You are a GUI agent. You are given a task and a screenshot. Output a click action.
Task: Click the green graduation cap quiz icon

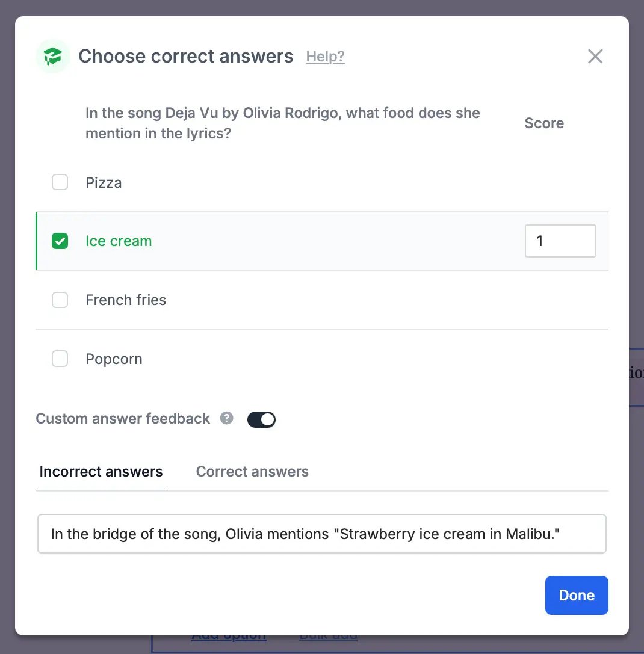tap(52, 57)
